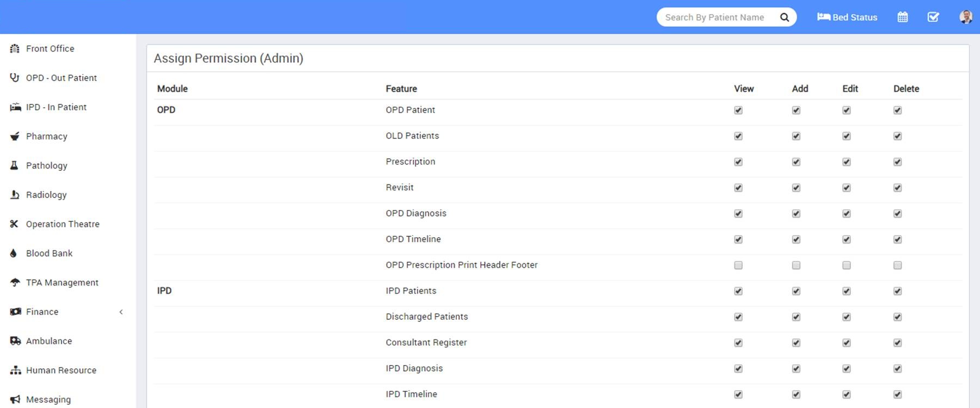
Task: Expand the Finance submenu arrow
Action: (x=121, y=312)
